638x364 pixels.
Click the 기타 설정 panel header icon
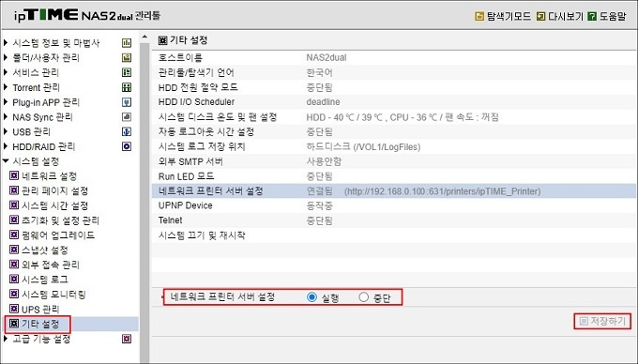162,40
